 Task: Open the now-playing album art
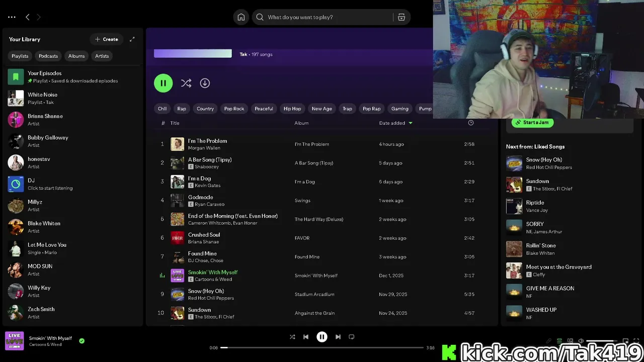point(14,341)
